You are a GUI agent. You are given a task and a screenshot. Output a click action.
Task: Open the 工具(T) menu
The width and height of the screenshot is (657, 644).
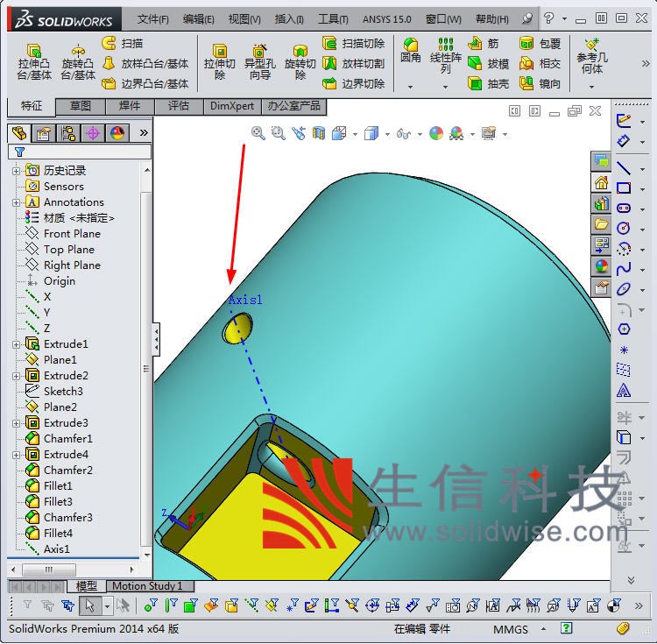click(x=333, y=19)
